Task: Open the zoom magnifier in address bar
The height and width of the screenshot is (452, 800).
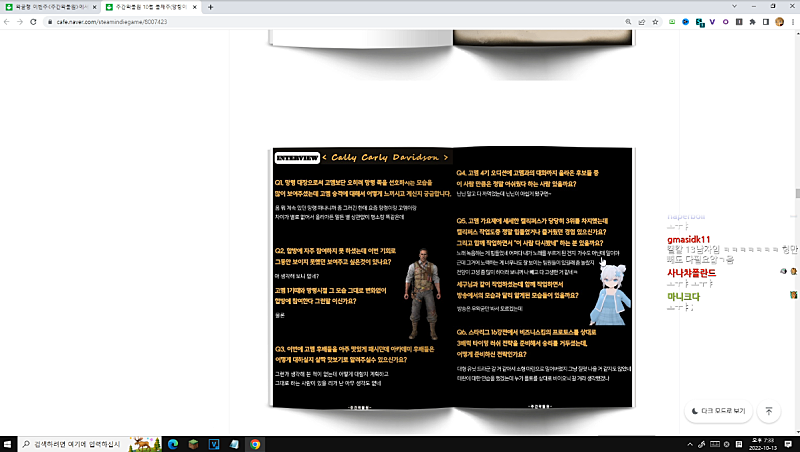Action: point(628,22)
